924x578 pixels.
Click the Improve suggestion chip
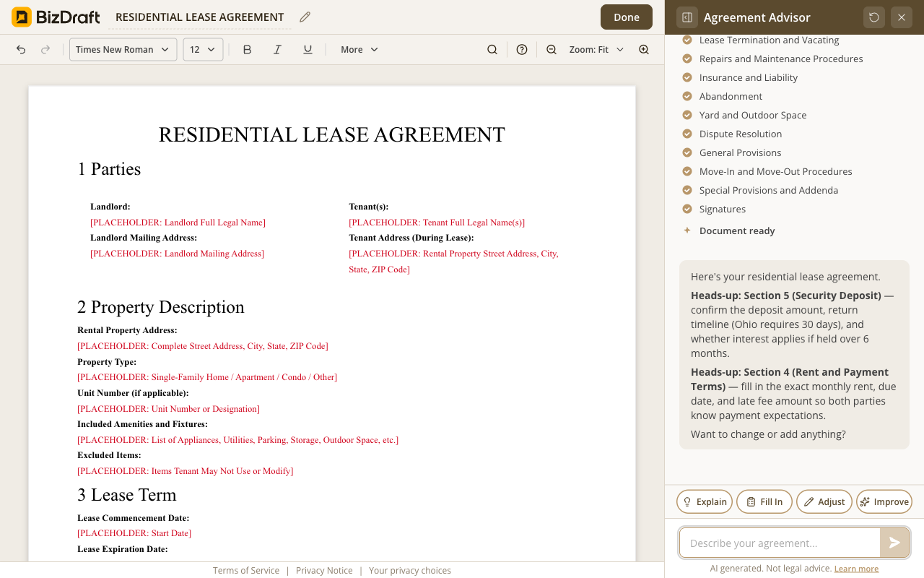884,501
